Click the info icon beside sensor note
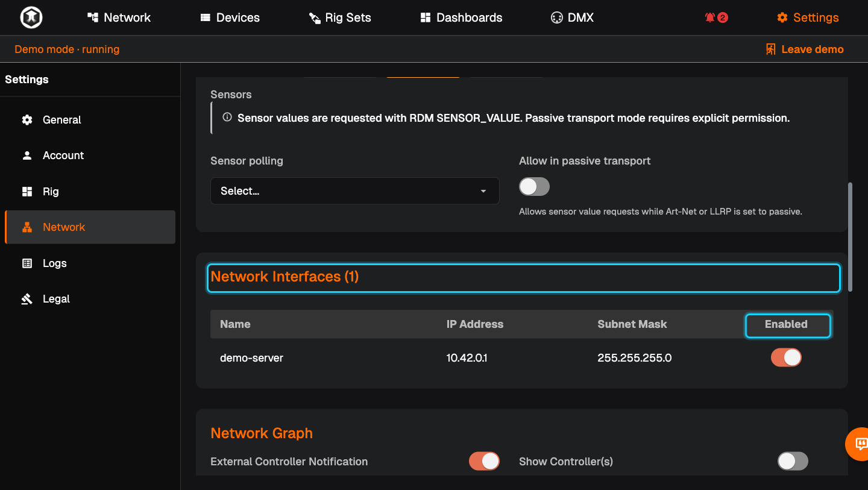The image size is (868, 490). (x=227, y=118)
